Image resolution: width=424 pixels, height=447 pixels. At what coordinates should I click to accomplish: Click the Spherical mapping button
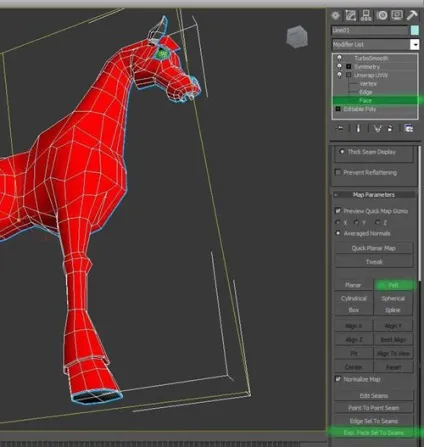[x=393, y=298]
